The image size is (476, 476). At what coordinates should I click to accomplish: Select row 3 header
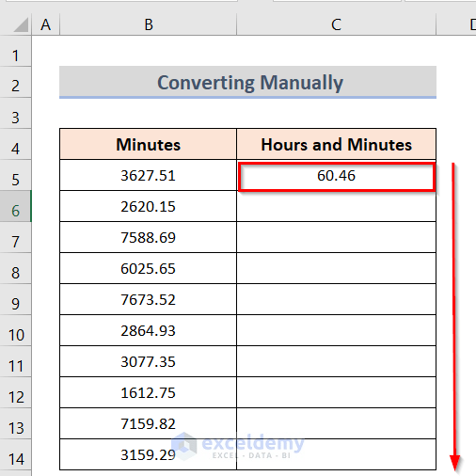click(15, 113)
